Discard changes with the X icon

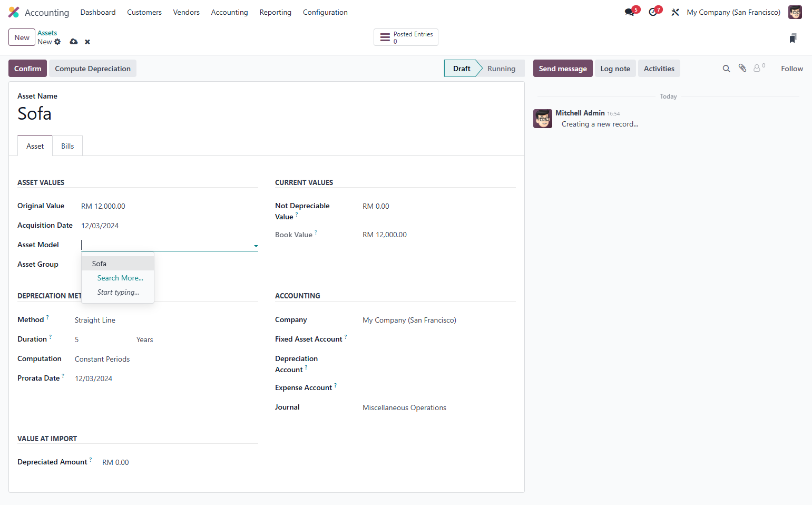(87, 42)
